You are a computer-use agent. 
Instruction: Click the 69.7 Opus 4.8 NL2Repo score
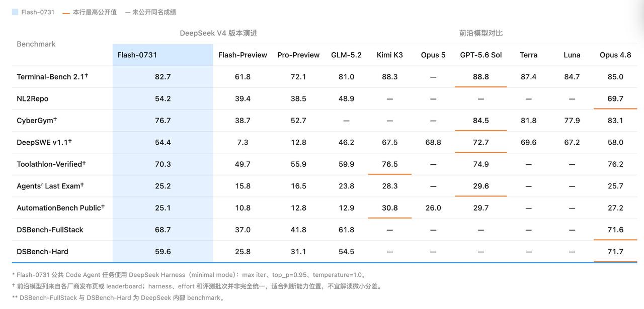coord(615,98)
